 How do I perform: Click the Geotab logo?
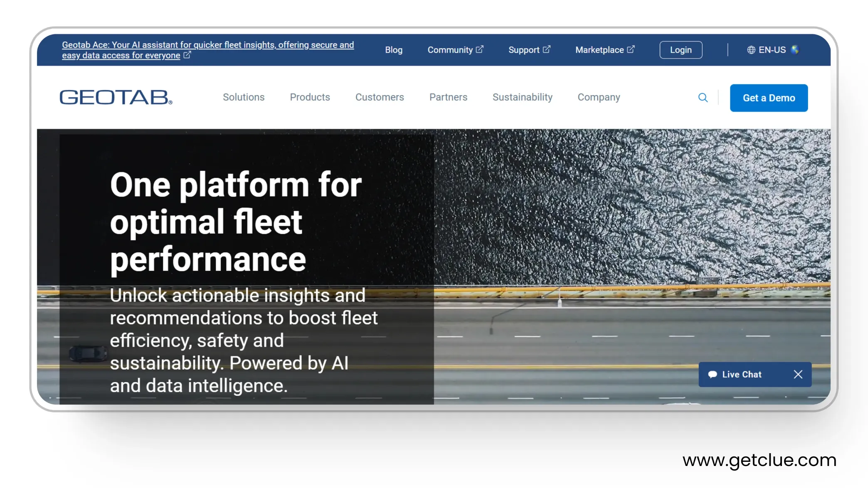pyautogui.click(x=116, y=97)
